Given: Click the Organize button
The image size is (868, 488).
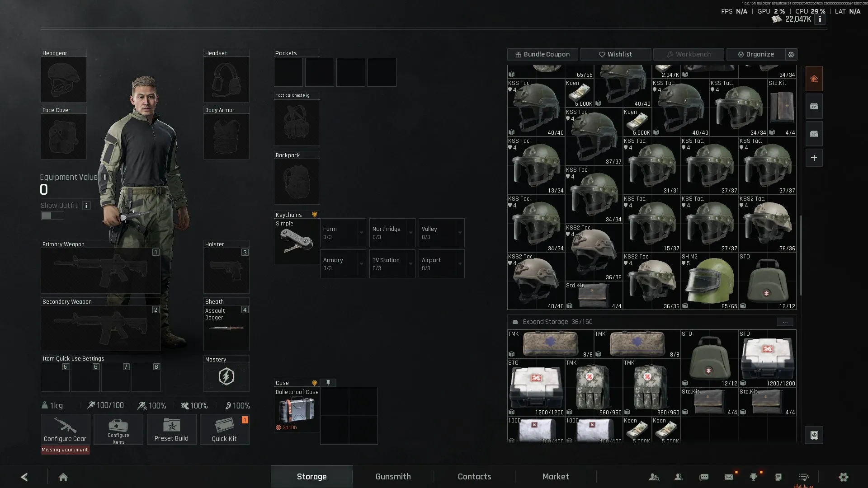Looking at the screenshot, I should point(756,54).
